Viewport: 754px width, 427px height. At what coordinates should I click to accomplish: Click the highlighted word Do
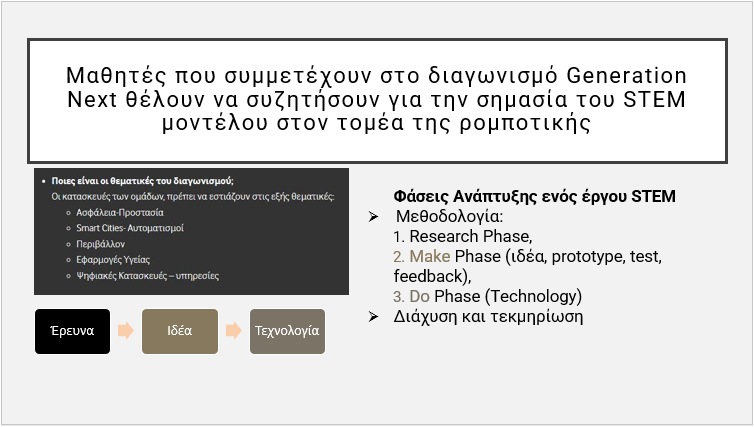pos(419,297)
